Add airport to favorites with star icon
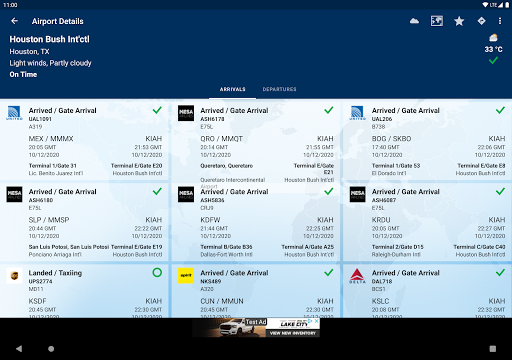The width and height of the screenshot is (512, 360). [x=459, y=21]
